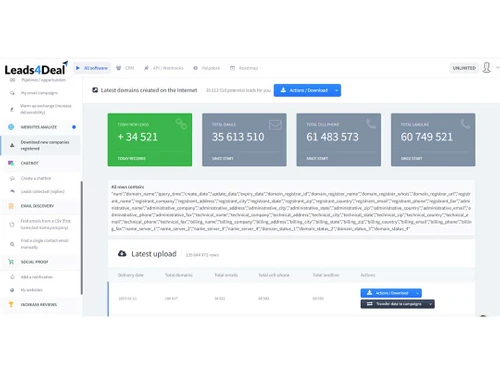This screenshot has width=500, height=375.
Task: Open the Roadmap link
Action: 244,68
